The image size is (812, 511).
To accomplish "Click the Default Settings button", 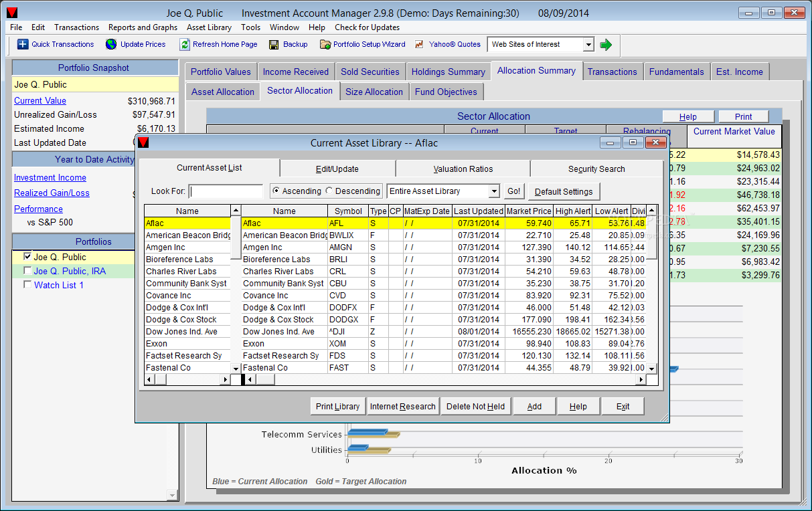I will (564, 191).
